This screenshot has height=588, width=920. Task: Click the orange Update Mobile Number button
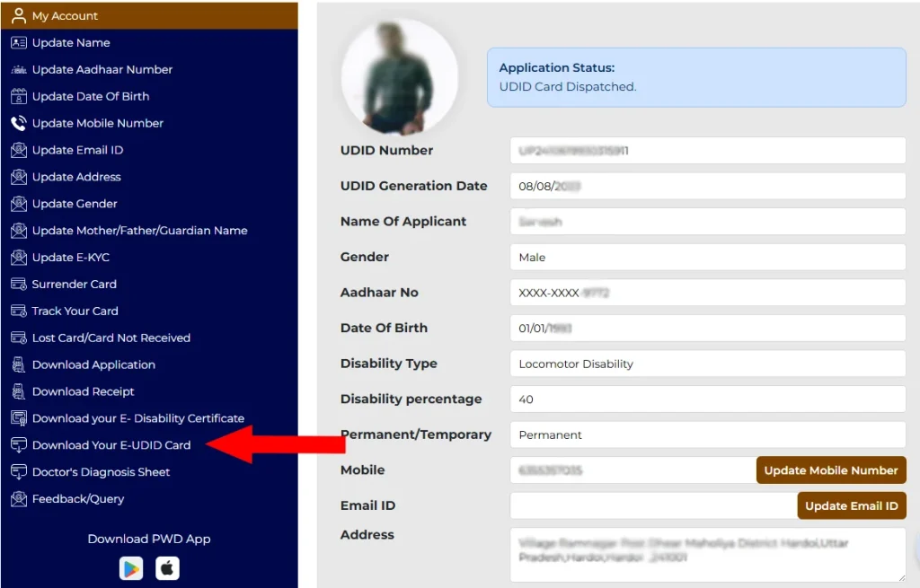tap(831, 470)
